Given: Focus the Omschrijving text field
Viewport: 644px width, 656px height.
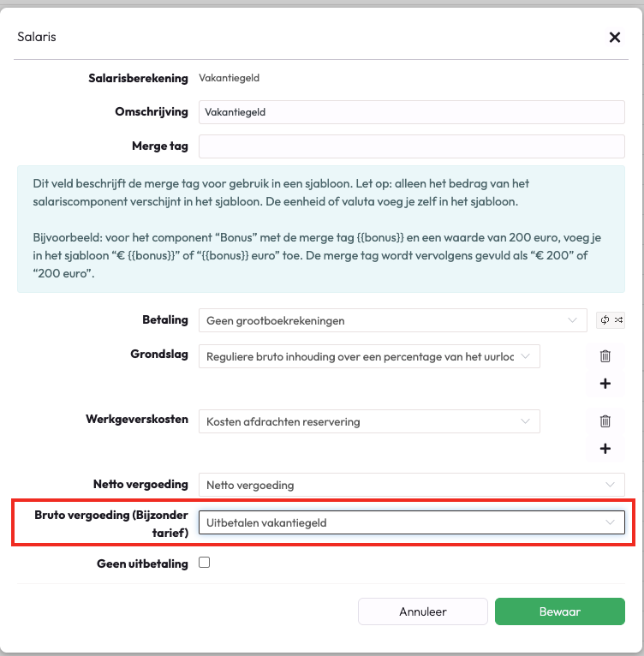Looking at the screenshot, I should 411,112.
